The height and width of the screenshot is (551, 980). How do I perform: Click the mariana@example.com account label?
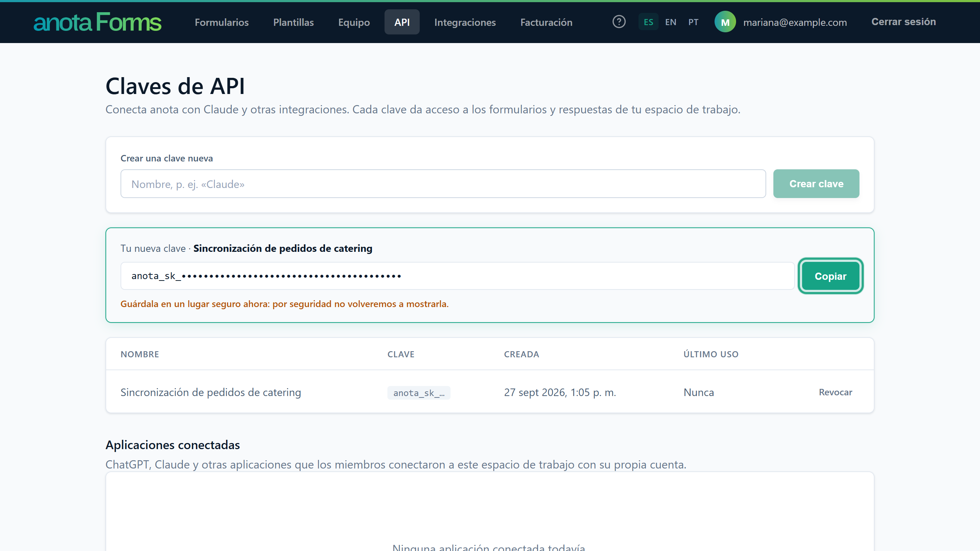tap(795, 22)
